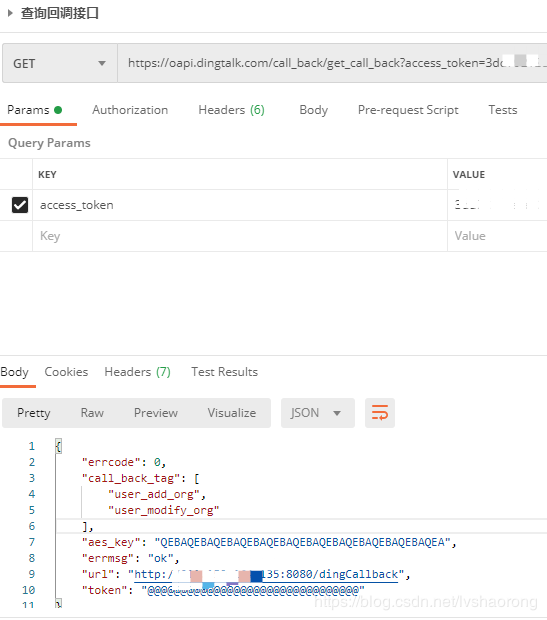Open the GET method dropdown
The height and width of the screenshot is (620, 547).
pyautogui.click(x=60, y=63)
